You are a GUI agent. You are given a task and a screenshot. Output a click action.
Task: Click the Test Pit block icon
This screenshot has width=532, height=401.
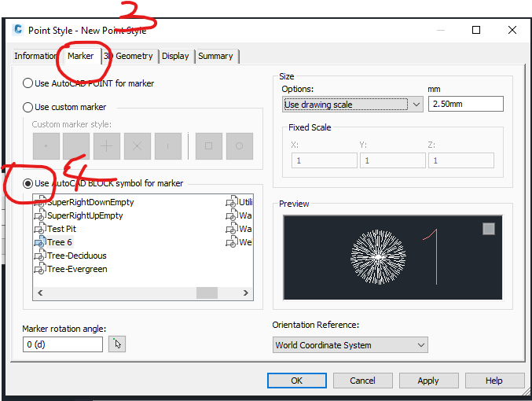40,229
